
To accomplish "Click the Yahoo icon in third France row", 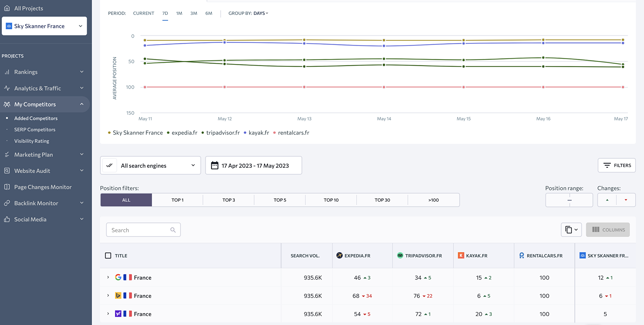I will click(x=118, y=314).
